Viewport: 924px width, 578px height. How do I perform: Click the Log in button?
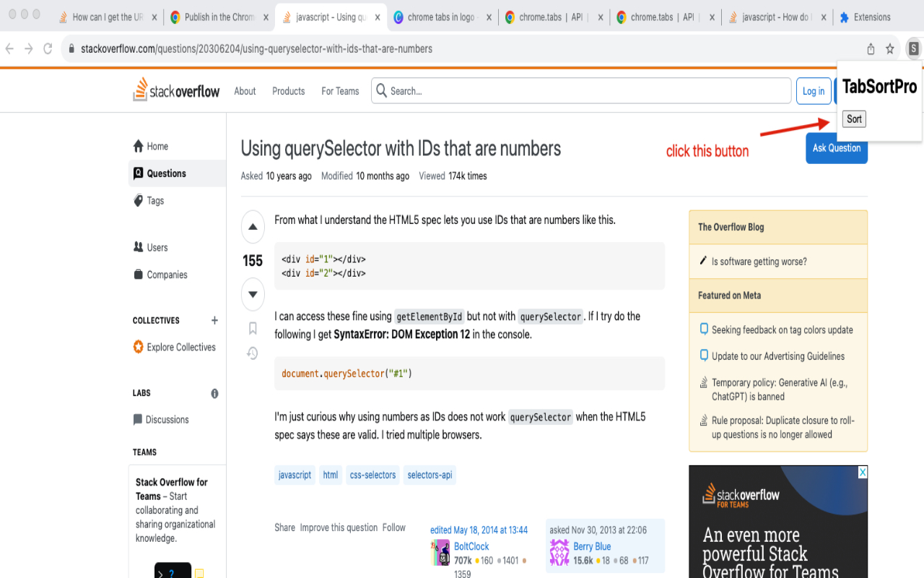click(813, 91)
